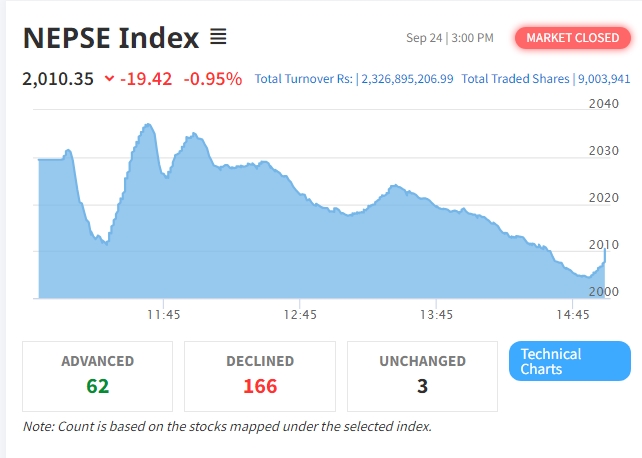Click the 2,010.35 index value
The height and width of the screenshot is (458, 642).
(x=57, y=78)
